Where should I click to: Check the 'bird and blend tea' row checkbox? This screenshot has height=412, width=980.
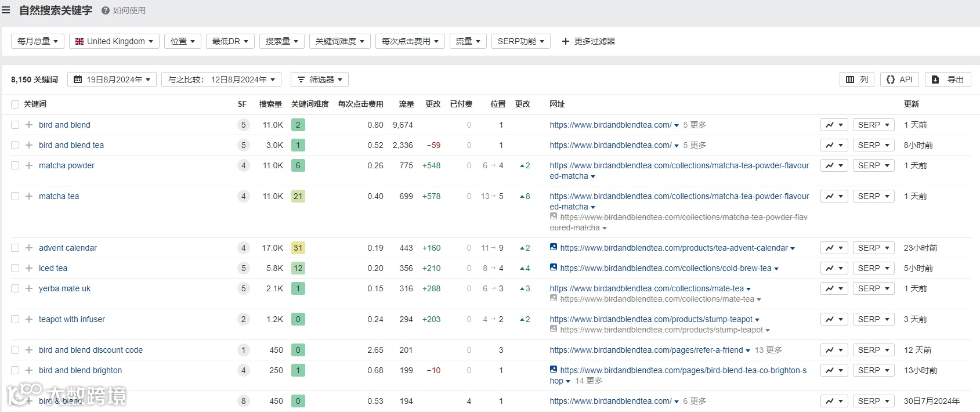point(15,145)
